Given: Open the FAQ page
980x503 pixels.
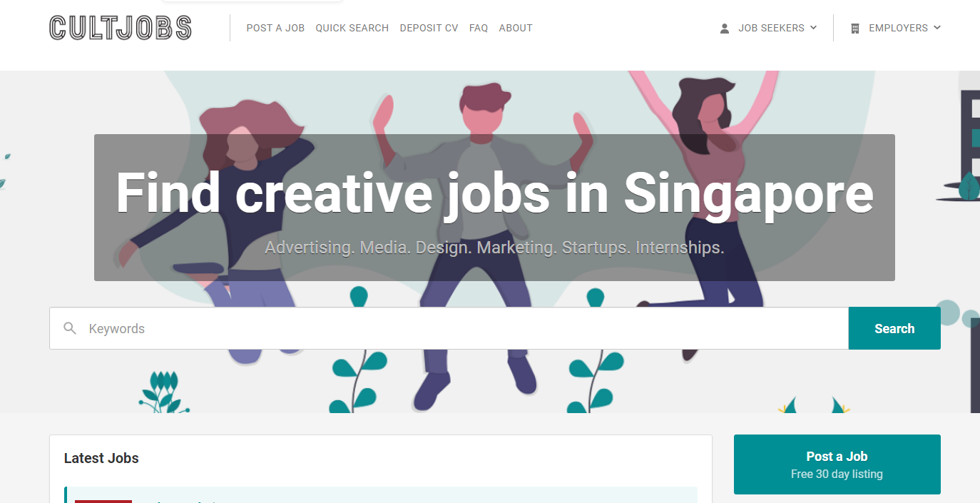Looking at the screenshot, I should point(479,28).
